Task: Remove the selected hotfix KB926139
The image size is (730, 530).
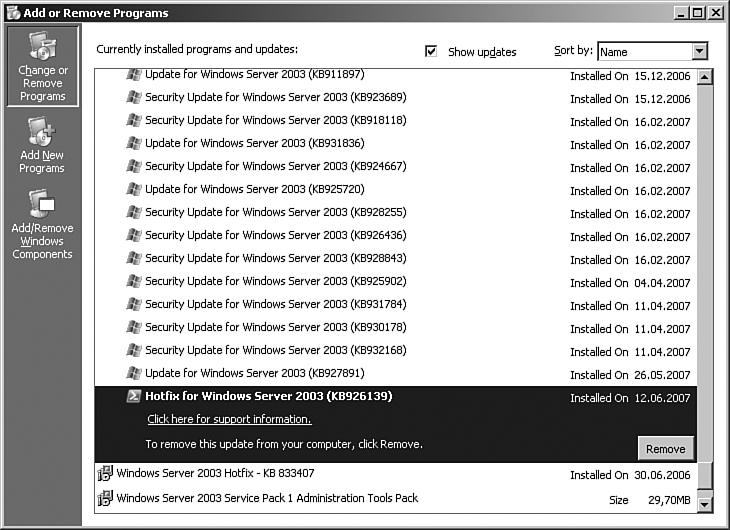Action: [x=665, y=448]
